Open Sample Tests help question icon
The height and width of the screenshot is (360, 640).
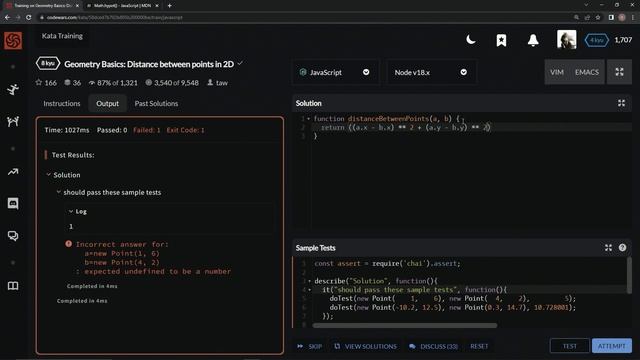tap(622, 247)
